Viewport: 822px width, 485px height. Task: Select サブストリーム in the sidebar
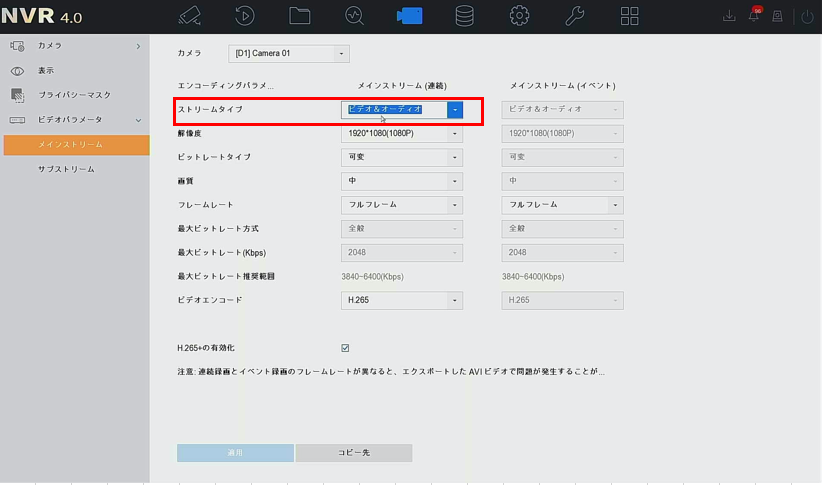66,169
